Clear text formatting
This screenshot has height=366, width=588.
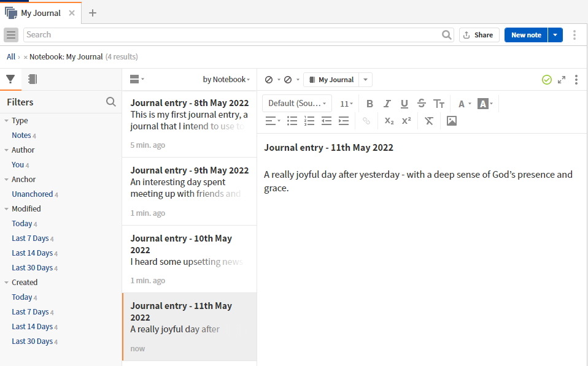pyautogui.click(x=429, y=121)
